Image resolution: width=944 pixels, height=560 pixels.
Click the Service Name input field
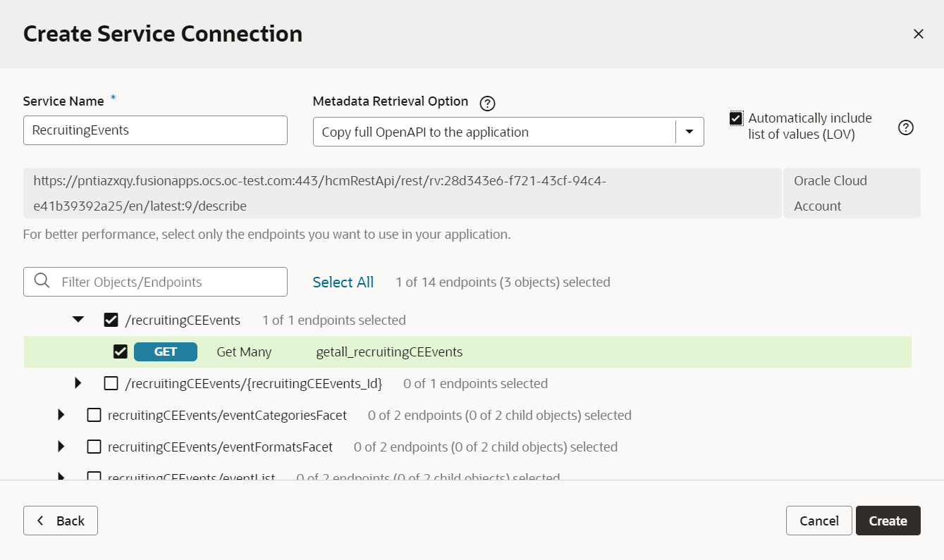pyautogui.click(x=155, y=130)
